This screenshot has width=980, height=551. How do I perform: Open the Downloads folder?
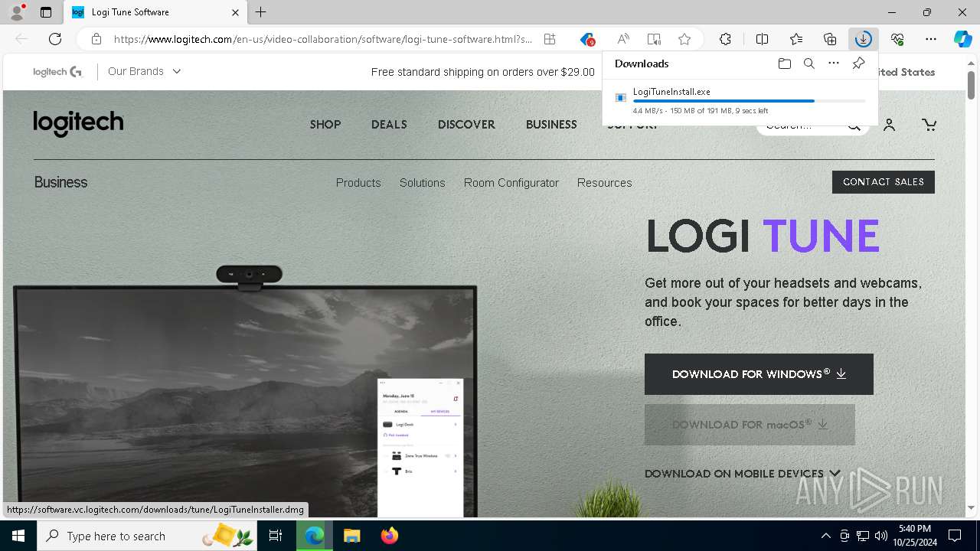coord(784,64)
